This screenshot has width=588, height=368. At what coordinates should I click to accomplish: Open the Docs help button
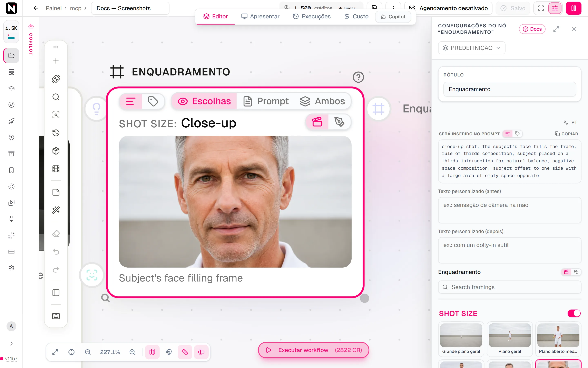[532, 29]
